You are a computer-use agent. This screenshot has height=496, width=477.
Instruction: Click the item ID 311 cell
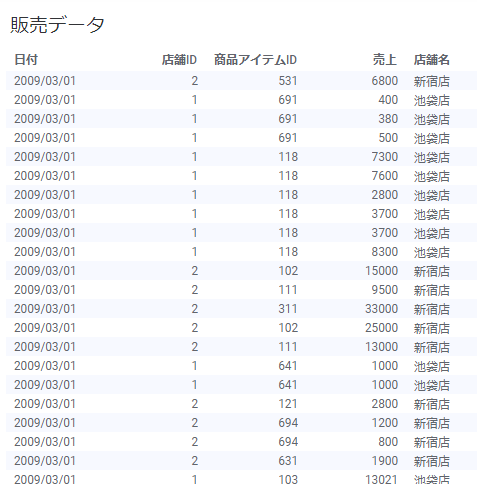(288, 309)
